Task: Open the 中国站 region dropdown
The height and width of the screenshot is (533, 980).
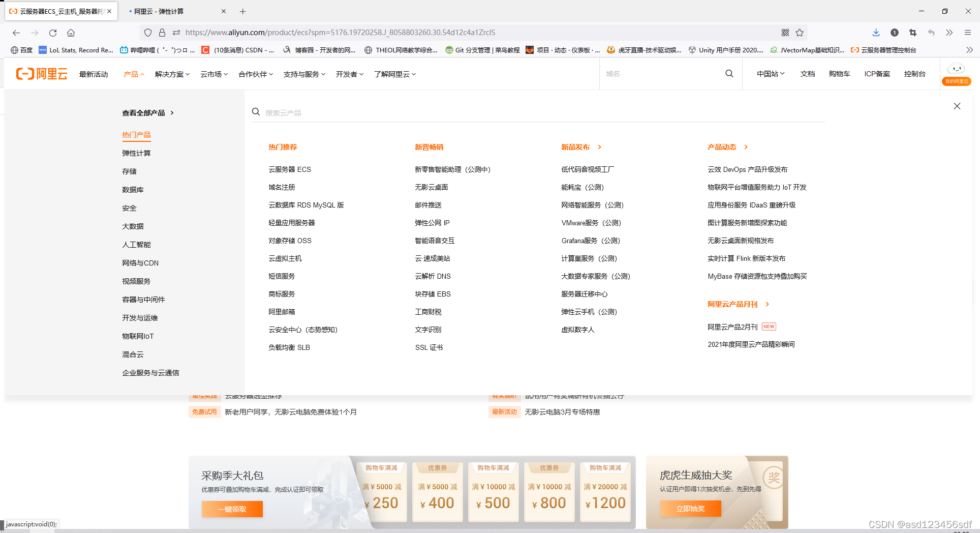Action: [x=770, y=74]
